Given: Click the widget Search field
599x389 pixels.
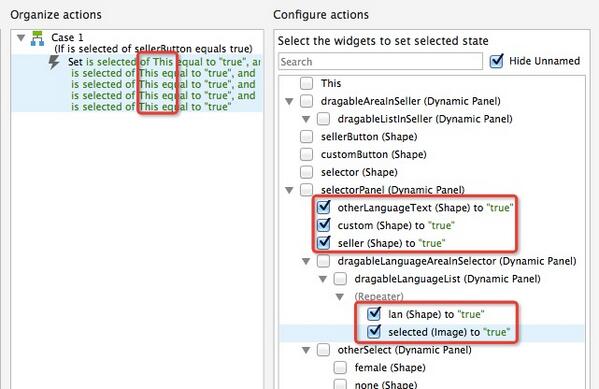Looking at the screenshot, I should (380, 62).
